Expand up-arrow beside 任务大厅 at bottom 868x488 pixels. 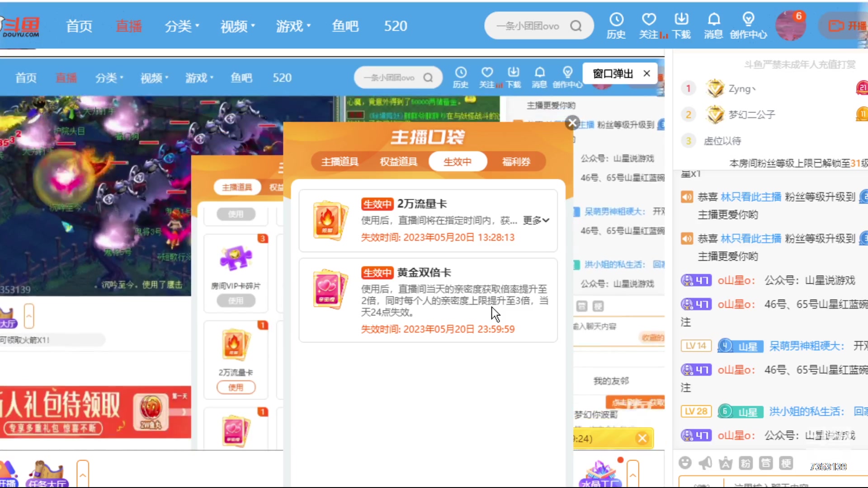tap(83, 474)
